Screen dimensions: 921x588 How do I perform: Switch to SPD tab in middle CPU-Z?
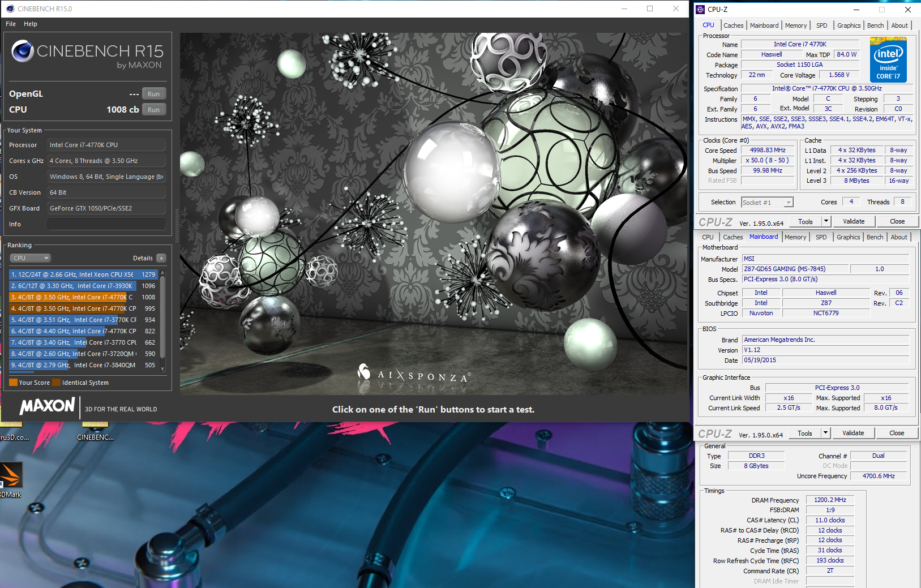tap(821, 237)
